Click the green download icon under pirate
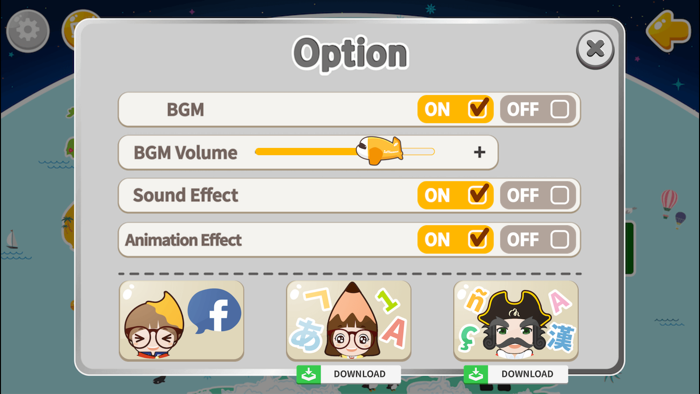This screenshot has height=394, width=700. point(476,374)
